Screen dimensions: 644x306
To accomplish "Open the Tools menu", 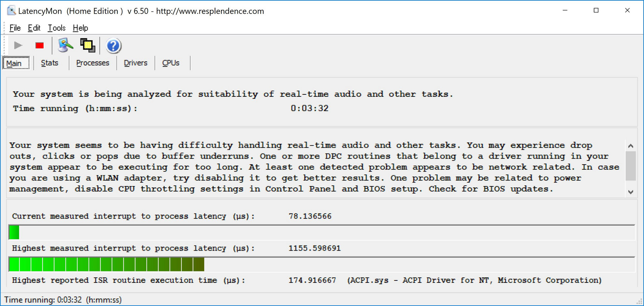I will (56, 28).
